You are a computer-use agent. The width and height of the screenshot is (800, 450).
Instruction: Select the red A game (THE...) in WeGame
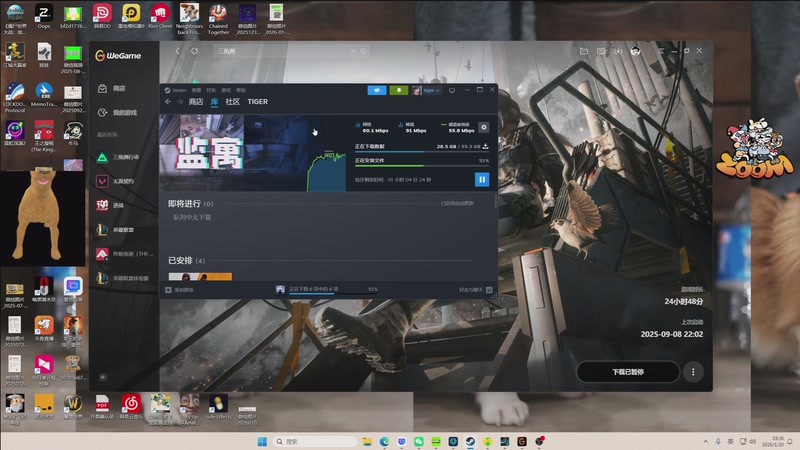124,254
